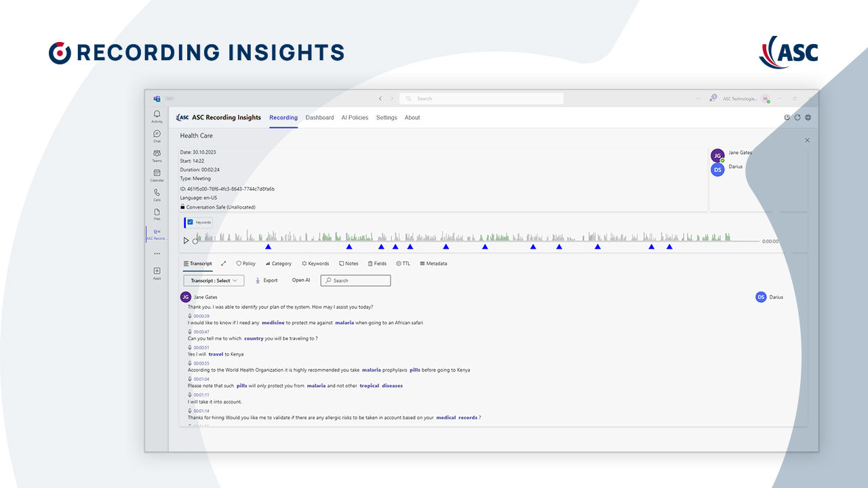This screenshot has height=488, width=868.
Task: Select the Metadata tab
Action: coord(433,264)
